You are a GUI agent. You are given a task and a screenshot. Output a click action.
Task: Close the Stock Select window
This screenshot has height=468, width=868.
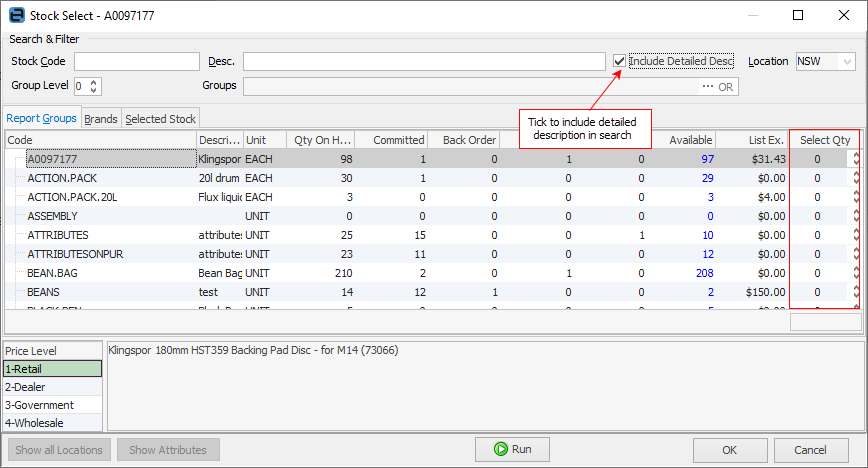click(843, 15)
